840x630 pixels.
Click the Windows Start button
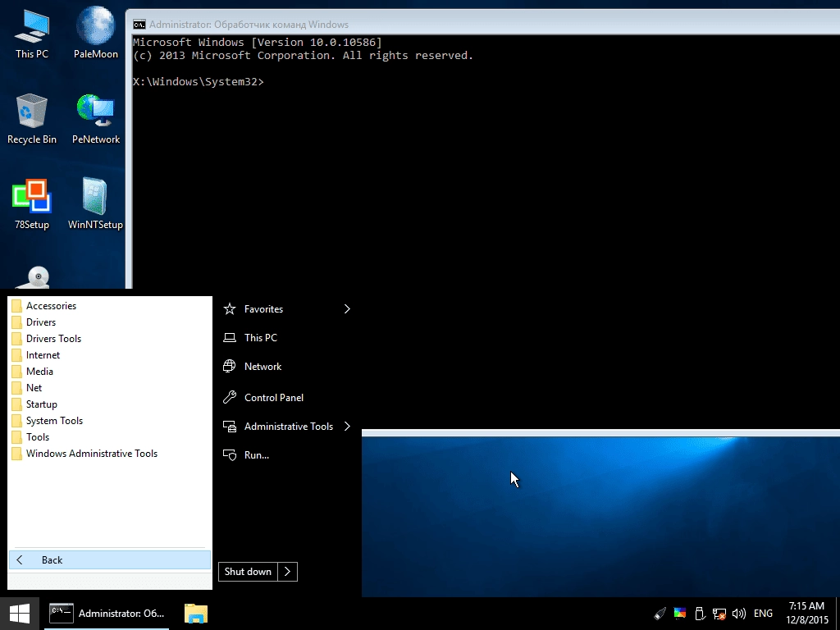pyautogui.click(x=20, y=614)
